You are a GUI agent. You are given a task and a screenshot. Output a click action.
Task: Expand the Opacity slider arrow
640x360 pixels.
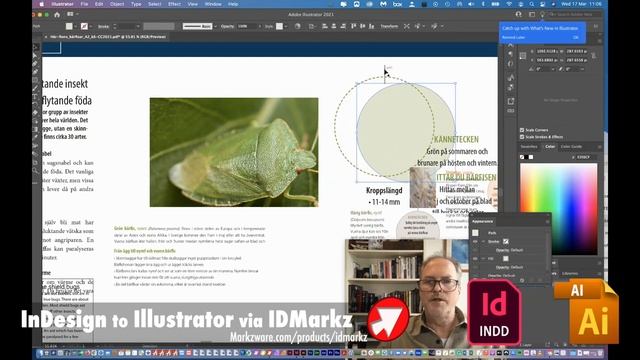(259, 26)
